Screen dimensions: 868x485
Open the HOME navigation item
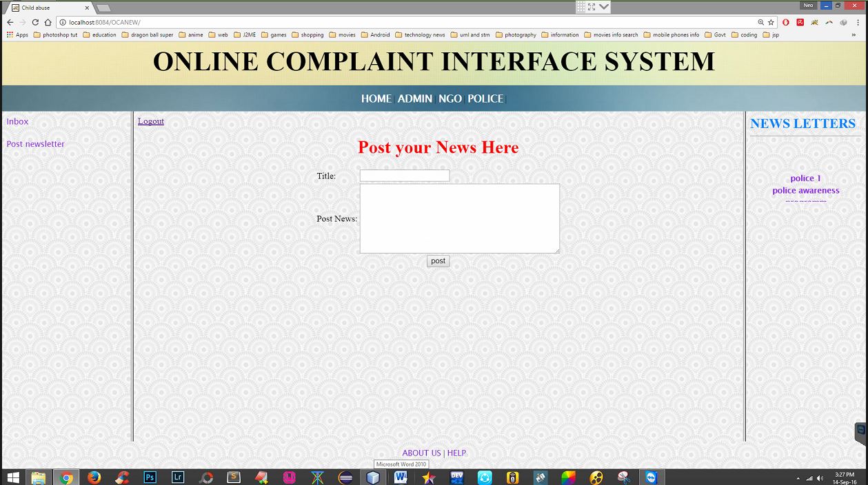(x=376, y=99)
